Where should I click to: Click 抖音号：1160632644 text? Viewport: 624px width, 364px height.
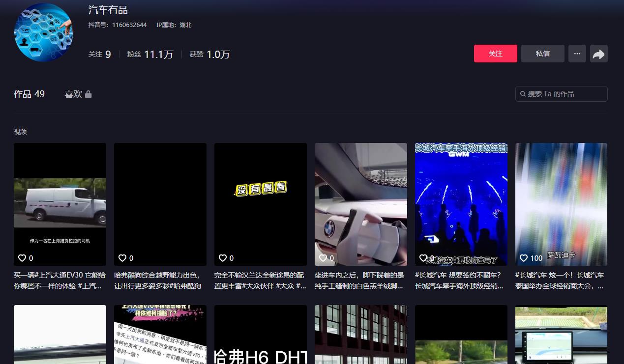tap(118, 25)
